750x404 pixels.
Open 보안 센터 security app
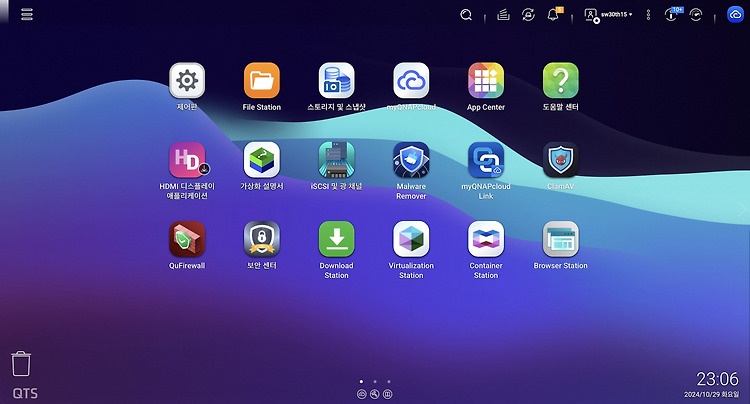click(x=262, y=239)
